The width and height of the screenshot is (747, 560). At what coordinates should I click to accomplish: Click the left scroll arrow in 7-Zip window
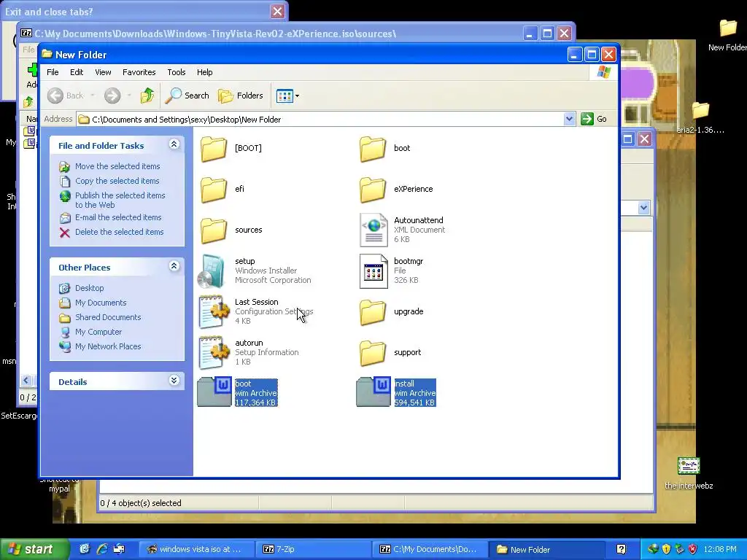click(26, 380)
